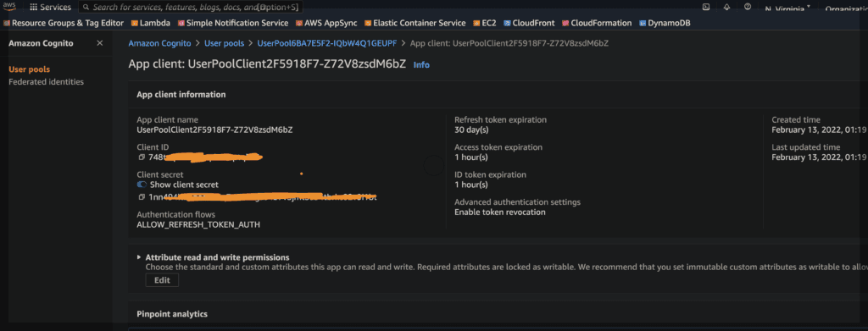This screenshot has height=331, width=868.
Task: Click the App client information heading
Action: pyautogui.click(x=181, y=95)
